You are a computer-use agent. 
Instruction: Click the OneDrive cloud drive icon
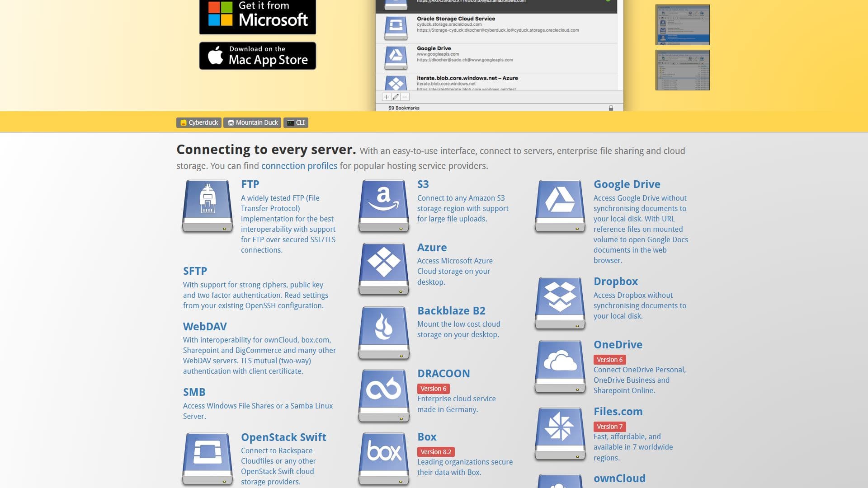pos(560,366)
